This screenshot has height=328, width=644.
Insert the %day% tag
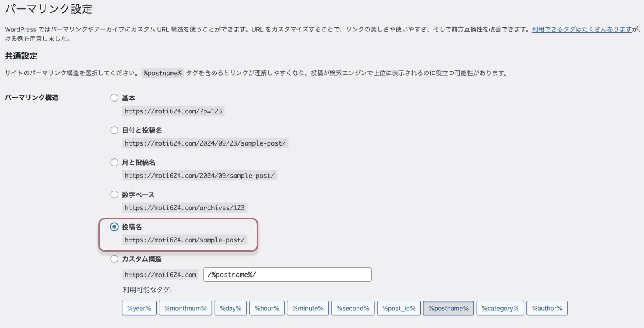pos(231,308)
